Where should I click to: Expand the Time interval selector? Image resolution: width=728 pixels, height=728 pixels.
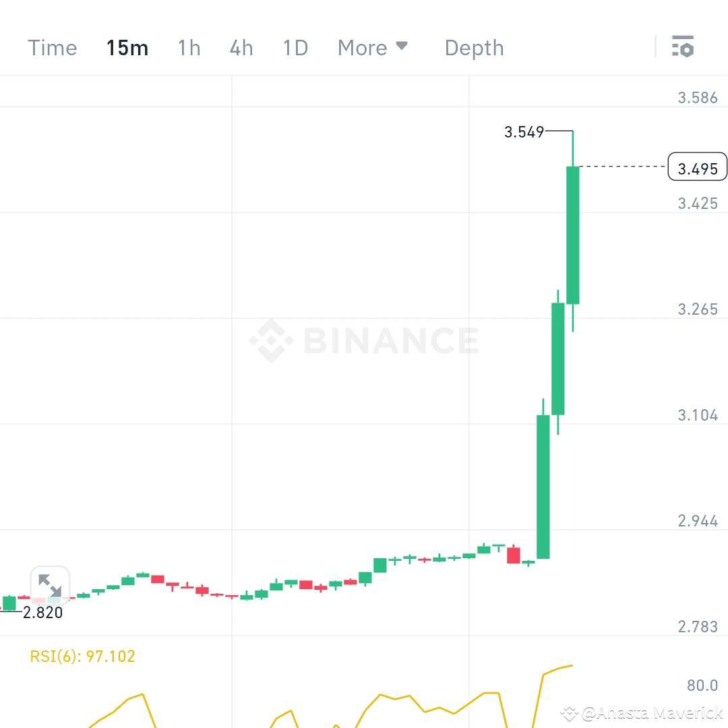pyautogui.click(x=52, y=47)
